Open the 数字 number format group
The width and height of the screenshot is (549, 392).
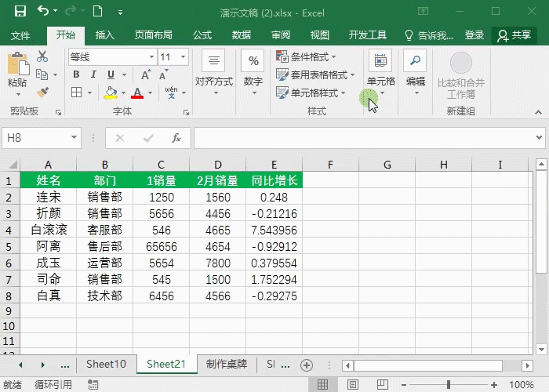(253, 73)
